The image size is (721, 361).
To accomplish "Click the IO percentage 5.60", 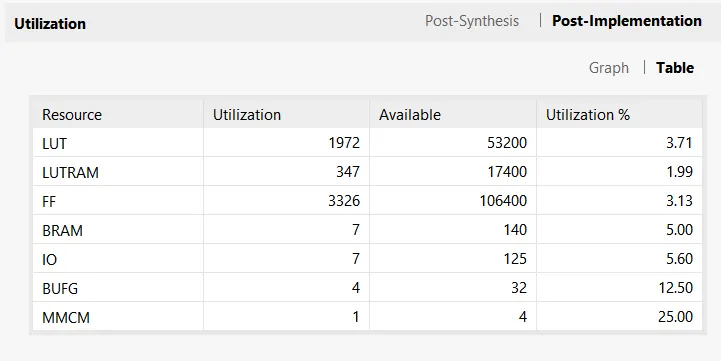I will pyautogui.click(x=679, y=259).
